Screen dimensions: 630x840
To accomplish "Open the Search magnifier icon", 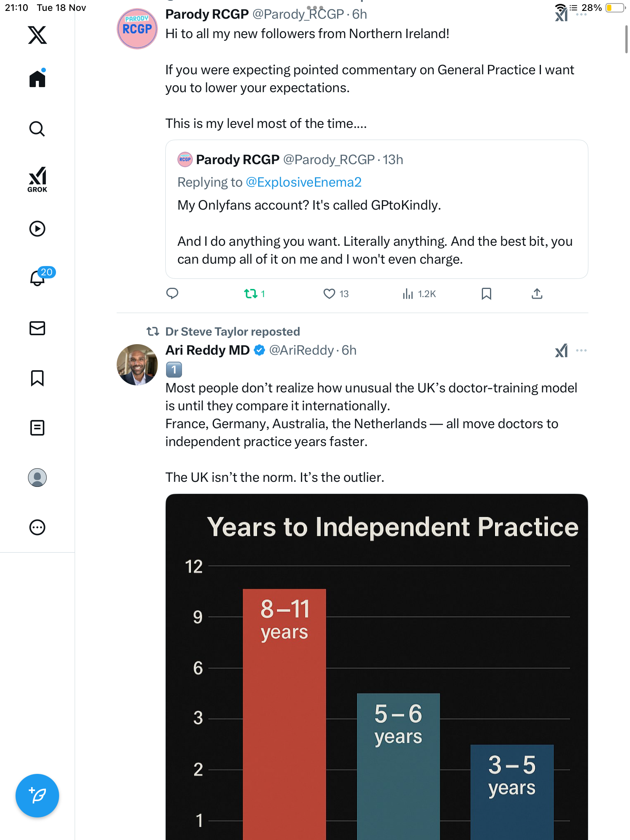I will [37, 129].
